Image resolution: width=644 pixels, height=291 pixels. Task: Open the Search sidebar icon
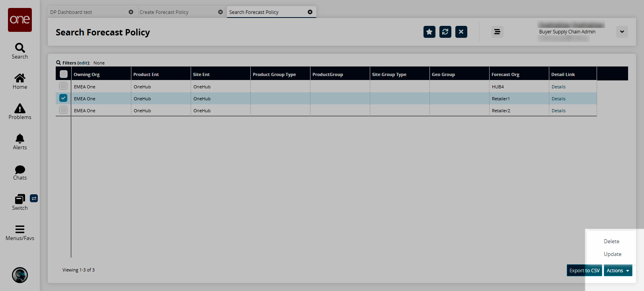pos(20,51)
